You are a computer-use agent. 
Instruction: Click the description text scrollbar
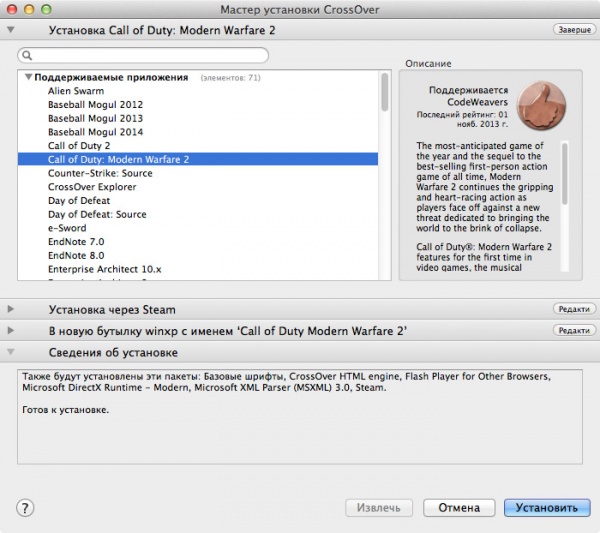(564, 174)
